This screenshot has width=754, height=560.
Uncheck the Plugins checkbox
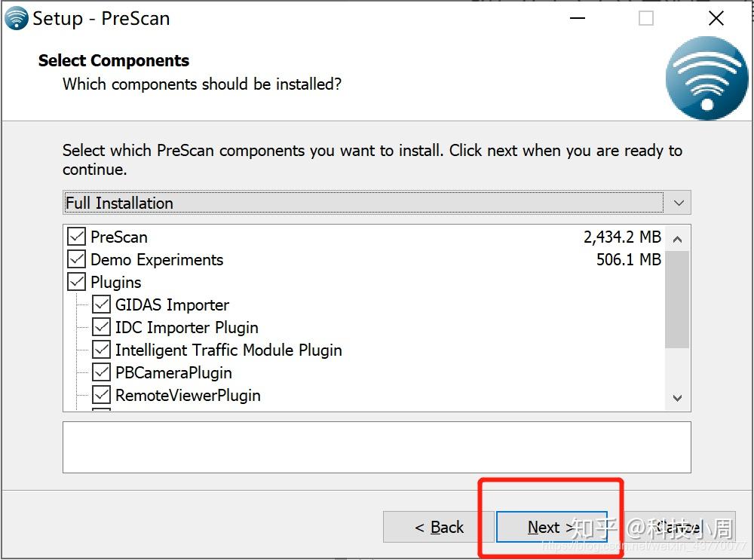[x=77, y=283]
